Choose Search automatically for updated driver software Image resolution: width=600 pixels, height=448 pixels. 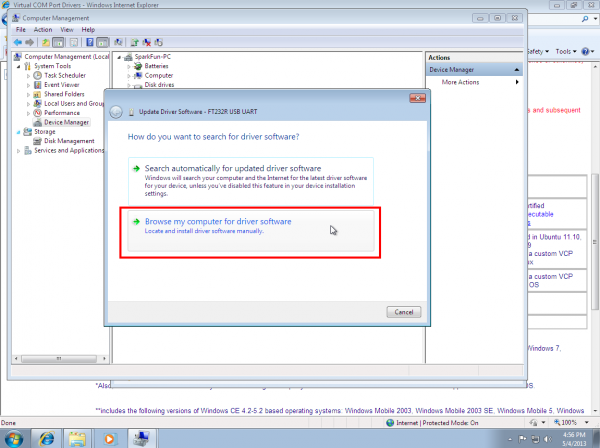[x=233, y=168]
